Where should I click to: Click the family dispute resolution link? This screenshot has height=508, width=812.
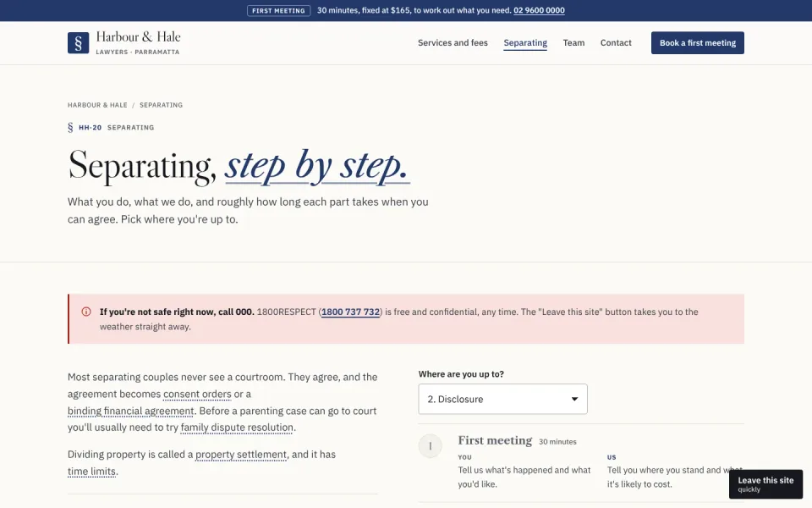(237, 428)
